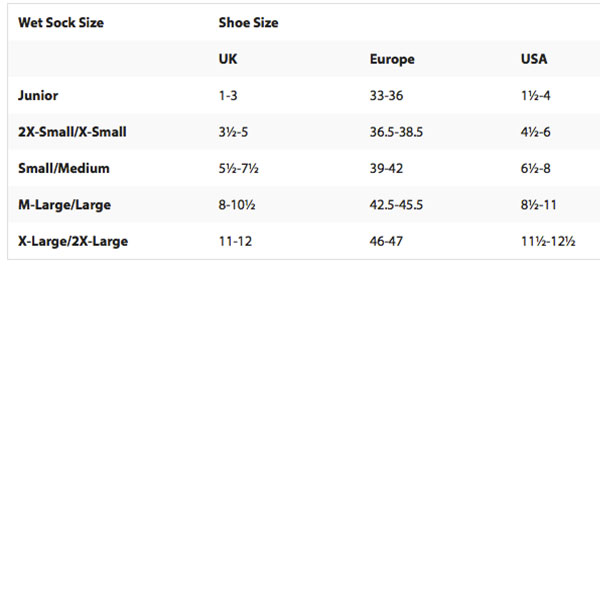Click the UK 5½-7½ cell

(239, 168)
